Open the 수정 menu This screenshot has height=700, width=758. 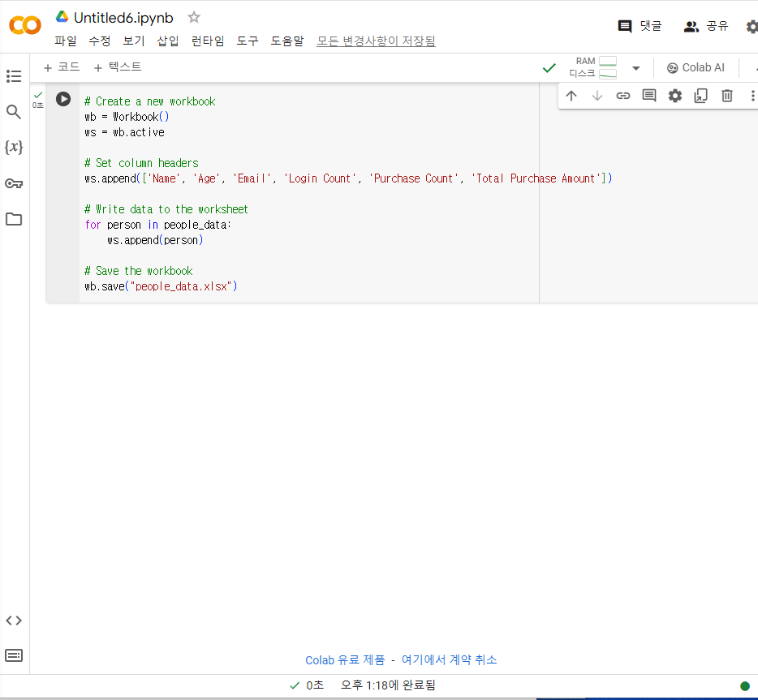pyautogui.click(x=100, y=41)
